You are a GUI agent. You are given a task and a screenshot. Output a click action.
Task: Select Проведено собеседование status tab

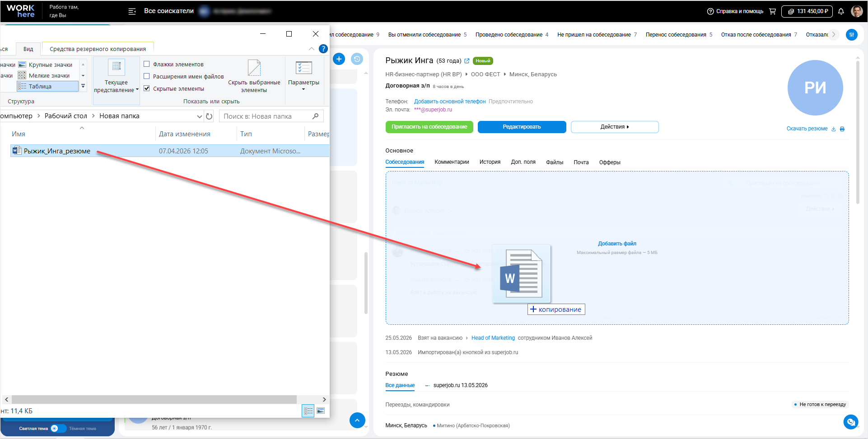(512, 35)
